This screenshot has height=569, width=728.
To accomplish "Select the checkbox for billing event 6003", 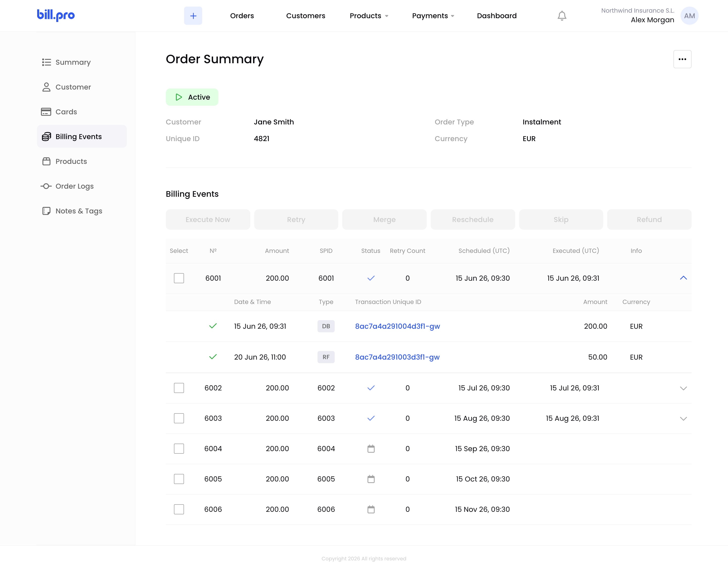I will tap(179, 418).
